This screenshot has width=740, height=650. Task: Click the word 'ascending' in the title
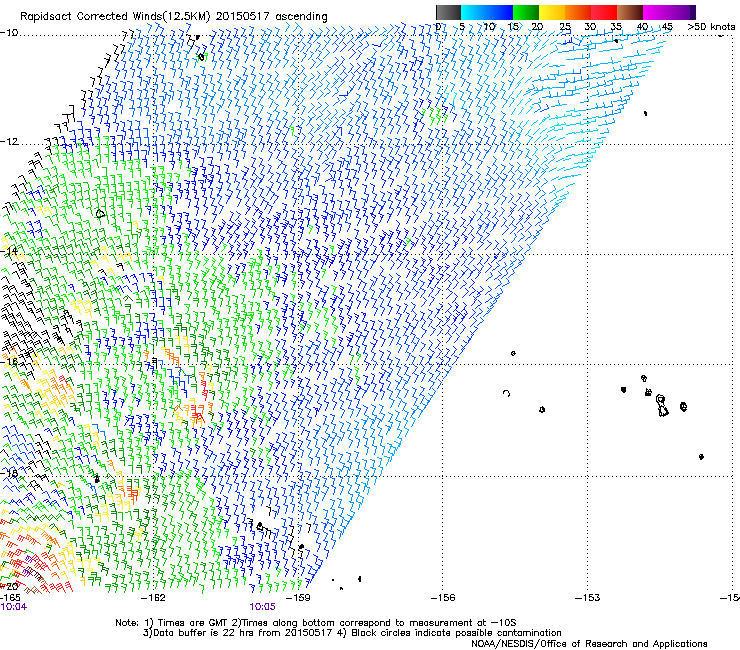301,17
